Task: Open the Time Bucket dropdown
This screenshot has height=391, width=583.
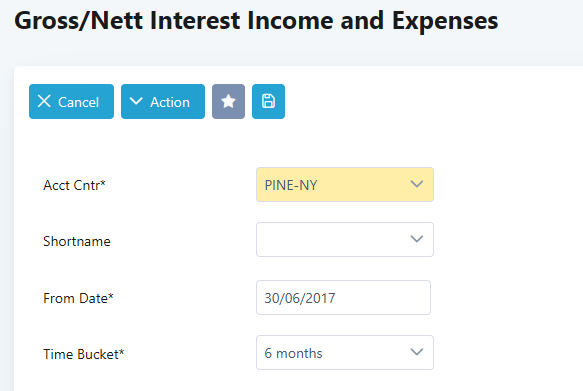Action: point(345,352)
